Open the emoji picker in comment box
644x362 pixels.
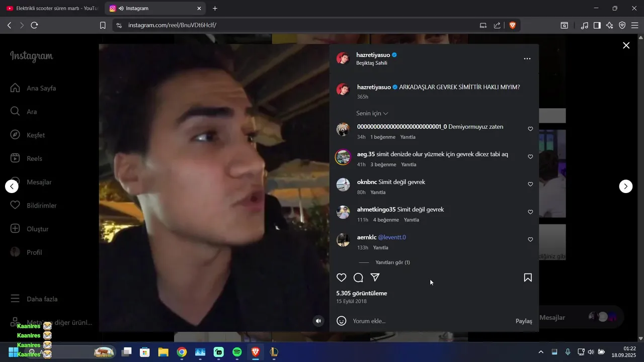[342, 321]
